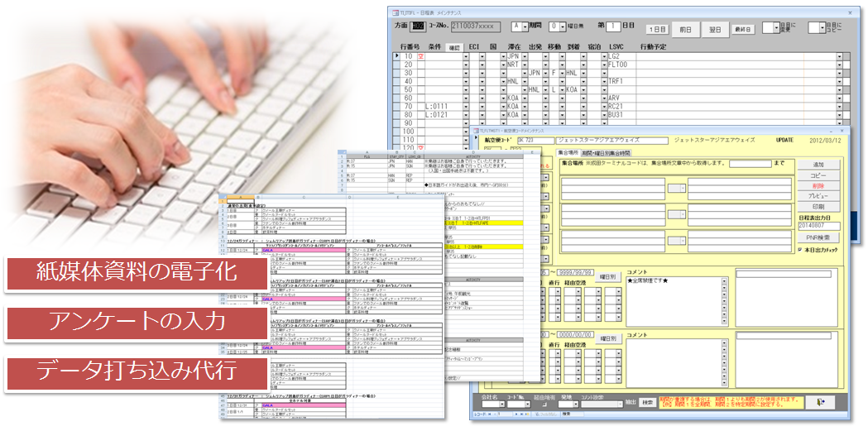Click the 検索 search button
Viewport: 868px width, 431px height.
tap(648, 402)
